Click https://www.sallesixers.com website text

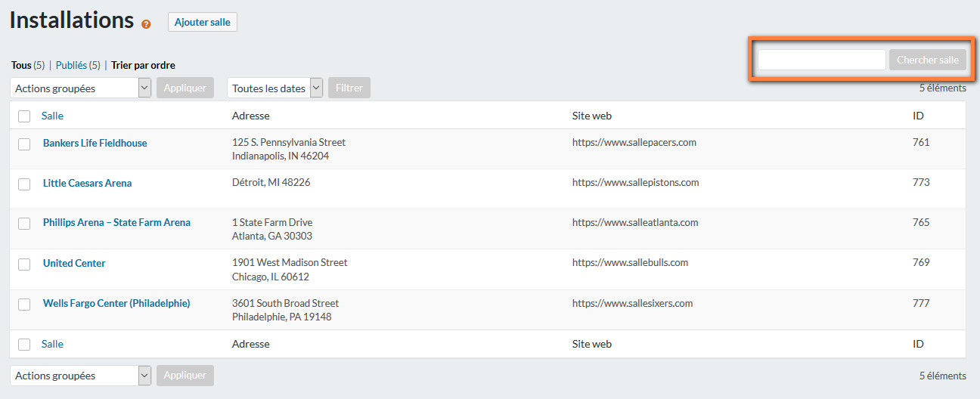pos(632,303)
